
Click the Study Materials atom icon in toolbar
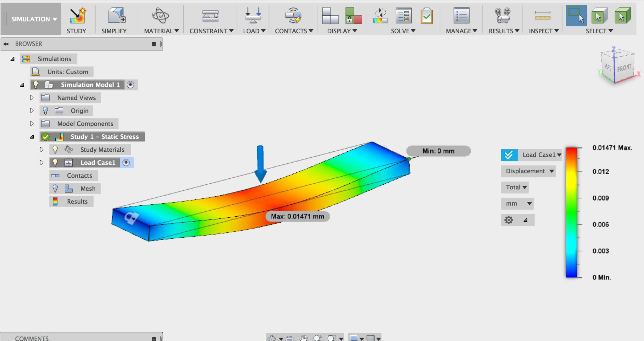coord(160,16)
